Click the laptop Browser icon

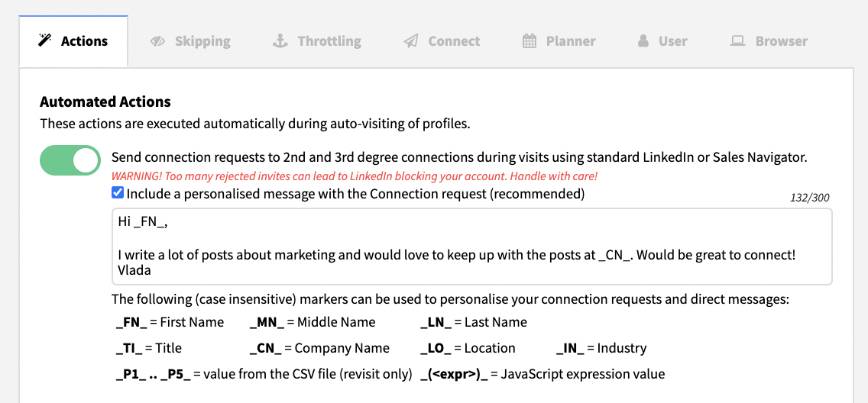737,41
